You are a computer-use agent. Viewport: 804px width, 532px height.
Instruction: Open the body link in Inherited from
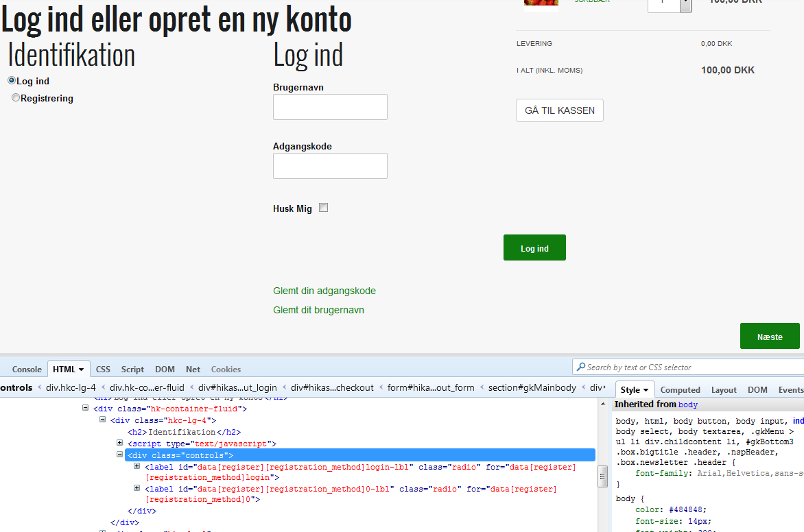coord(687,405)
